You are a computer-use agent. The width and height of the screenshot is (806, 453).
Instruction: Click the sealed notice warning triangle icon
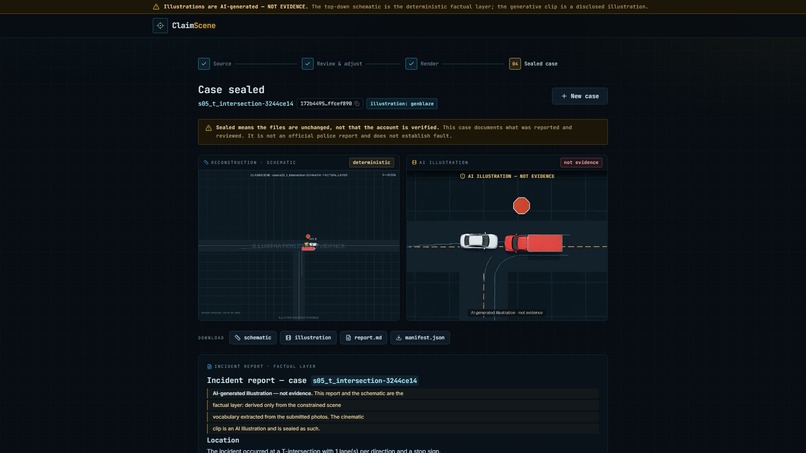pos(208,128)
